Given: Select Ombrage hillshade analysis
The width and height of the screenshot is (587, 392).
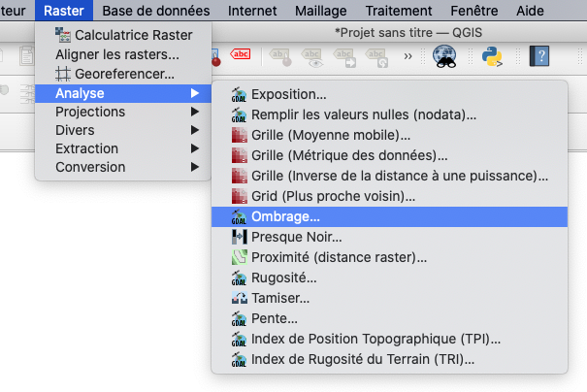Looking at the screenshot, I should pyautogui.click(x=285, y=215).
